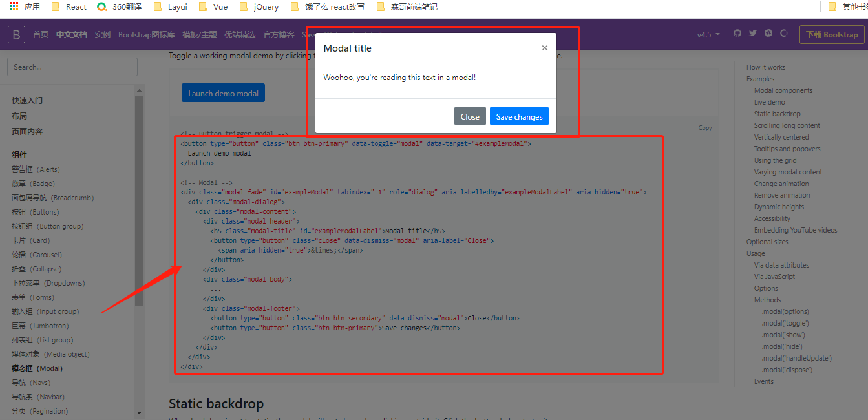Open the 其他书签 bookmark folder
Viewport: 868px width, 420px height.
(x=849, y=6)
